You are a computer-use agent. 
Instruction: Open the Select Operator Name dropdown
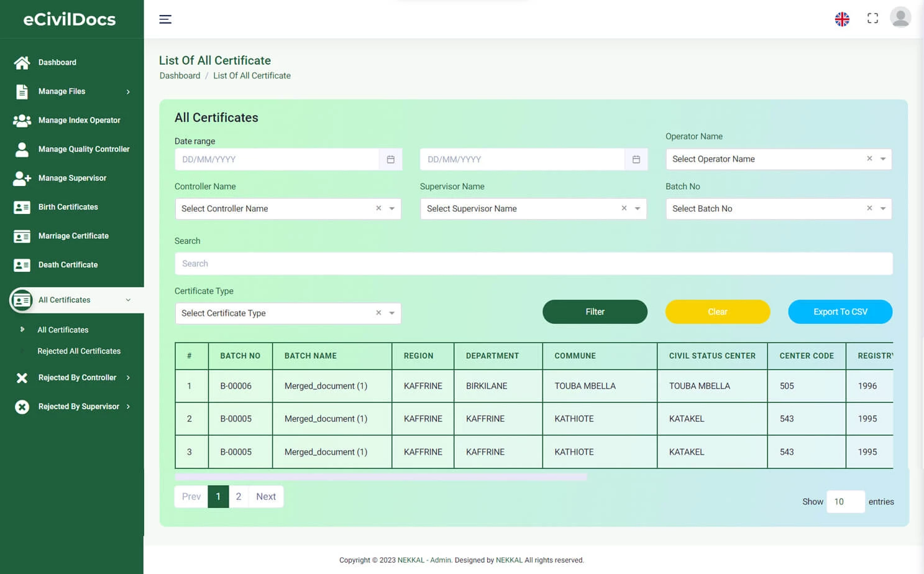pyautogui.click(x=883, y=159)
